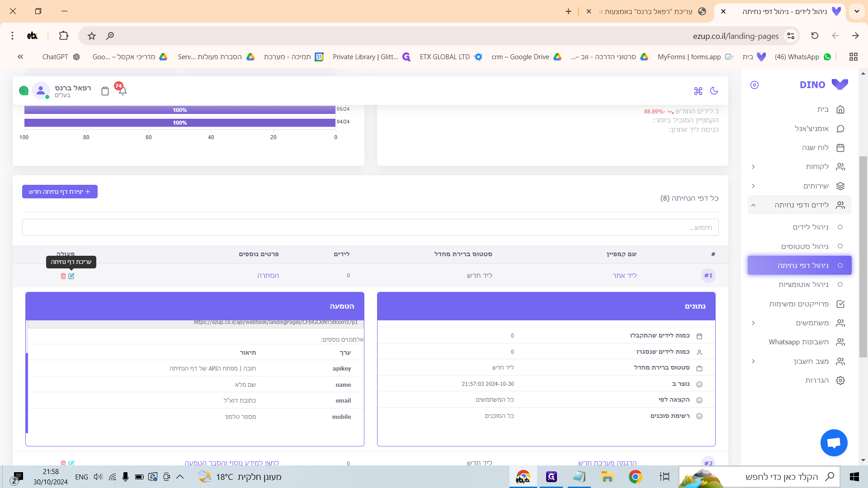Open the apps grid icon in bookmarks bar
Image resolution: width=868 pixels, height=488 pixels.
coord(854,57)
